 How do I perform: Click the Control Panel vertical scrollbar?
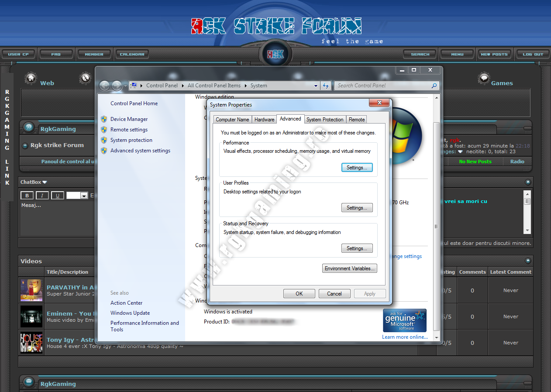point(436,226)
